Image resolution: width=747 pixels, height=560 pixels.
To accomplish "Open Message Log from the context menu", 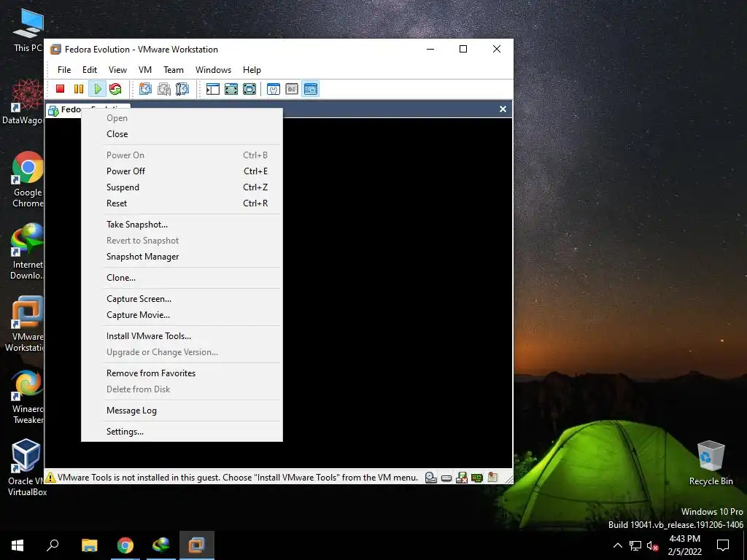I will (182, 410).
